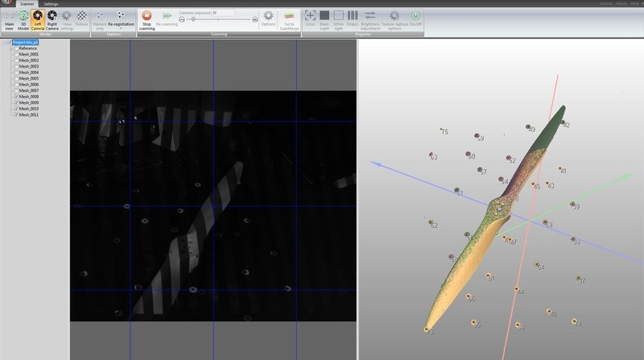This screenshot has height=360, width=644.
Task: Switch to Main view mode
Action: [9, 19]
